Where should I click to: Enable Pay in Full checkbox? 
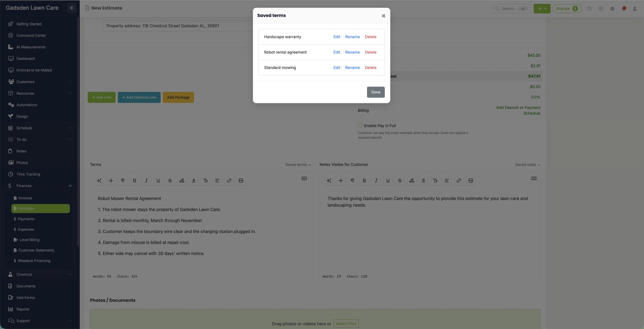click(360, 125)
